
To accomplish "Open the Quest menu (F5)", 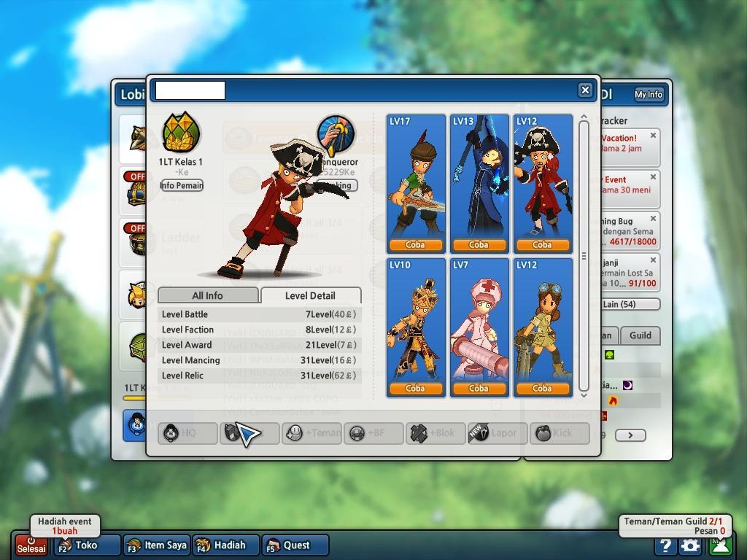I will point(295,545).
